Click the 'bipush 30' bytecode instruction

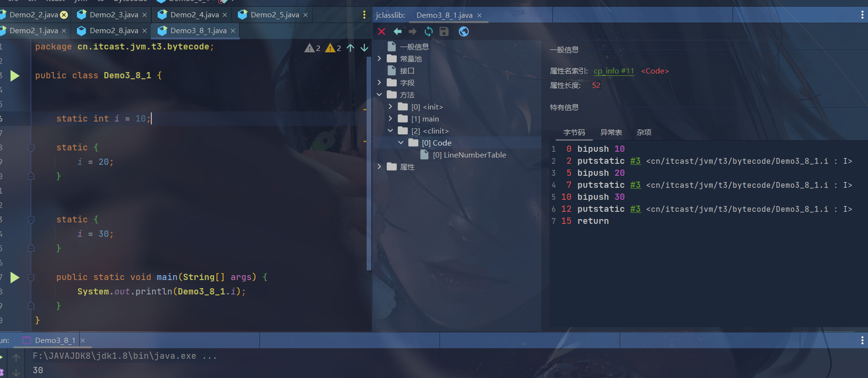[x=601, y=197]
